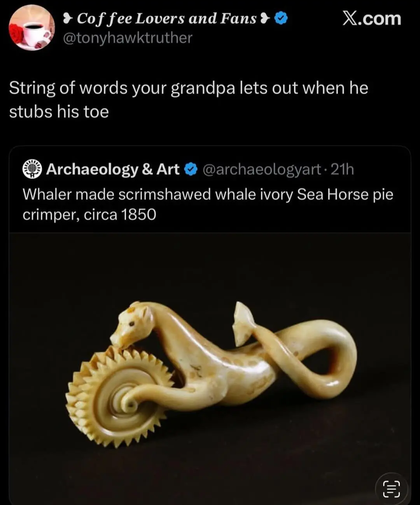Select the tweet text about grandpa's toe
This screenshot has height=505, width=420.
(188, 100)
